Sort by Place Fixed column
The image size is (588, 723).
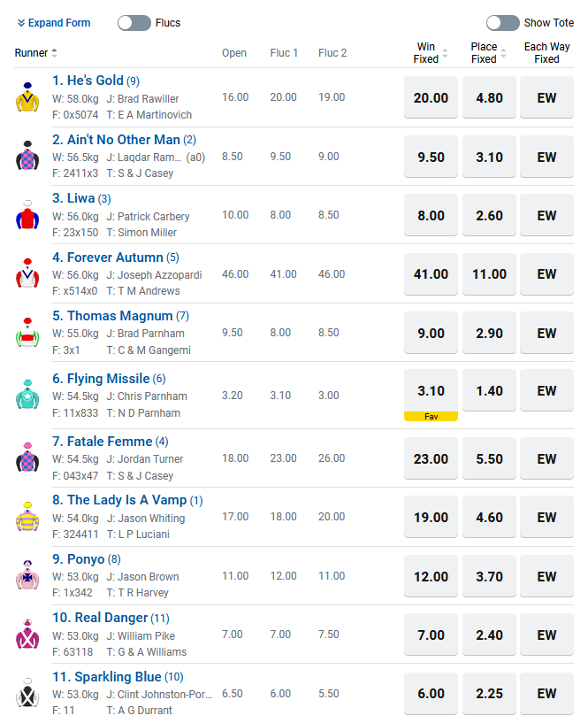[x=503, y=53]
